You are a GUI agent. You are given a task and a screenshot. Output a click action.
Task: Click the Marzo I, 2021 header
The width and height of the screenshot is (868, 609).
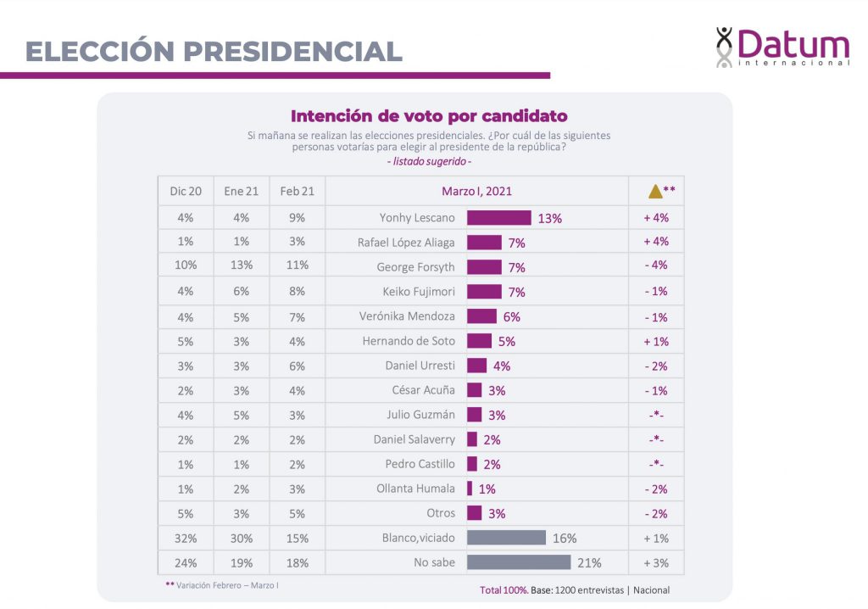click(x=476, y=192)
